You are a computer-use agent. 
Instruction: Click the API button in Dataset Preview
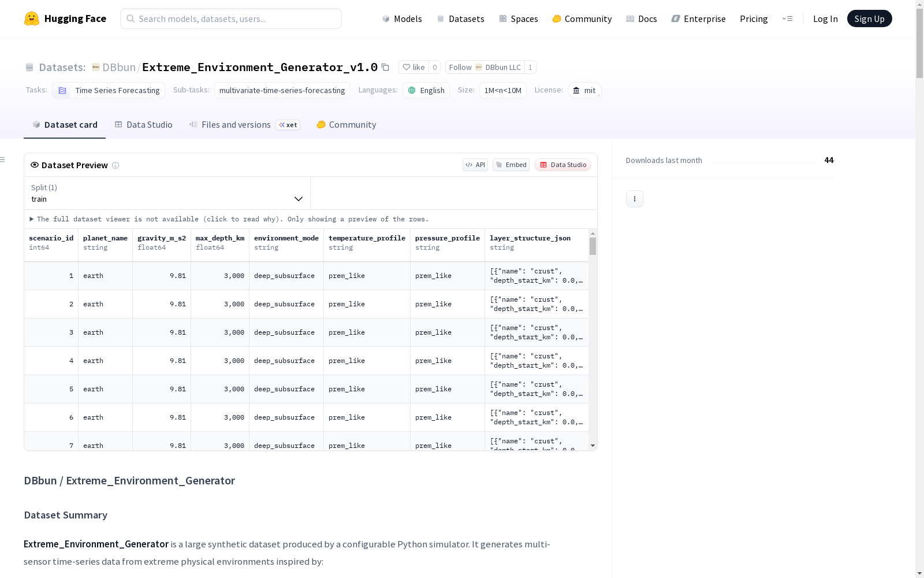(x=475, y=165)
